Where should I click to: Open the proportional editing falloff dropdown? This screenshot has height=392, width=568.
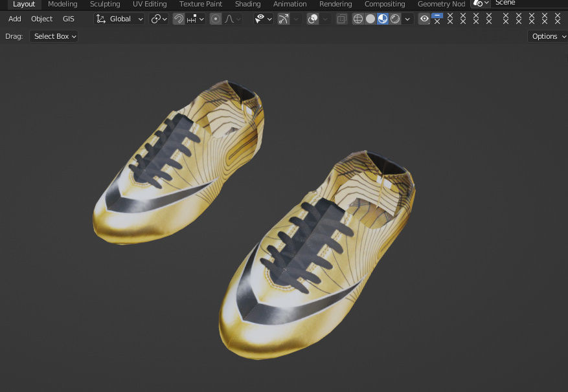click(x=233, y=19)
